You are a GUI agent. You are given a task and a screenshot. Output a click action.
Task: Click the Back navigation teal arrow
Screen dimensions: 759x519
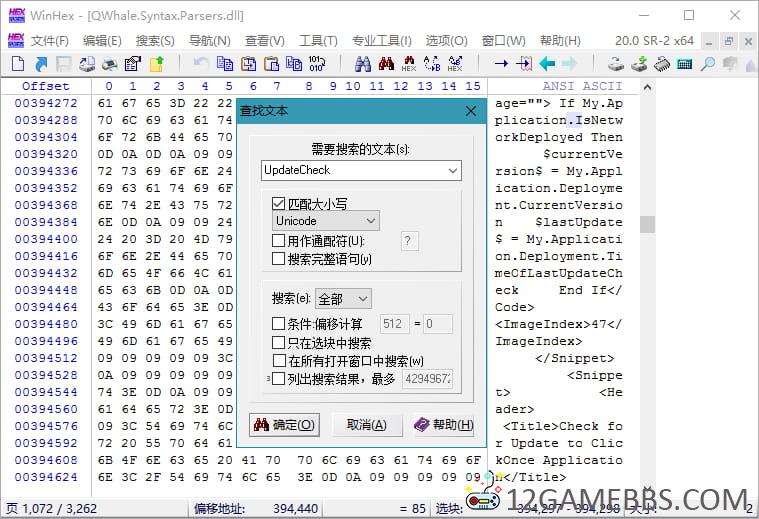547,64
